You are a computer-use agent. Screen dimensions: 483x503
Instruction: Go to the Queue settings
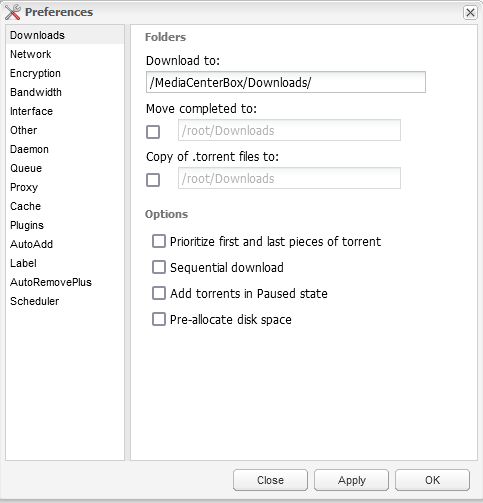point(26,168)
